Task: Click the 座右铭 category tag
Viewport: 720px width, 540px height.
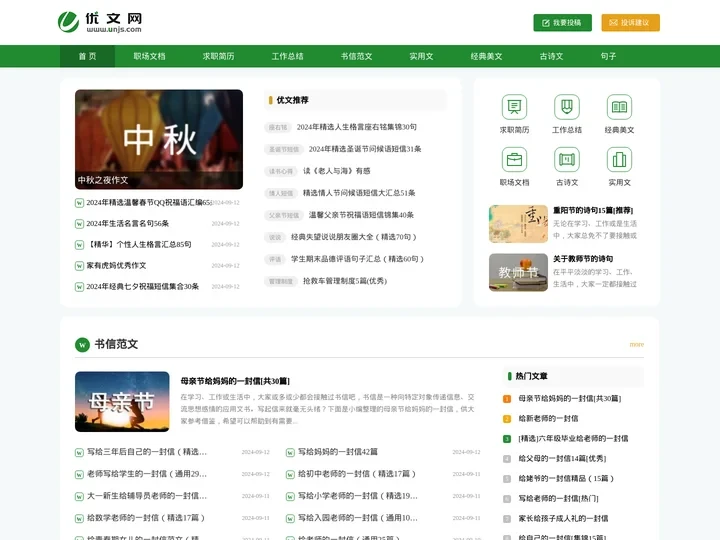Action: point(278,127)
